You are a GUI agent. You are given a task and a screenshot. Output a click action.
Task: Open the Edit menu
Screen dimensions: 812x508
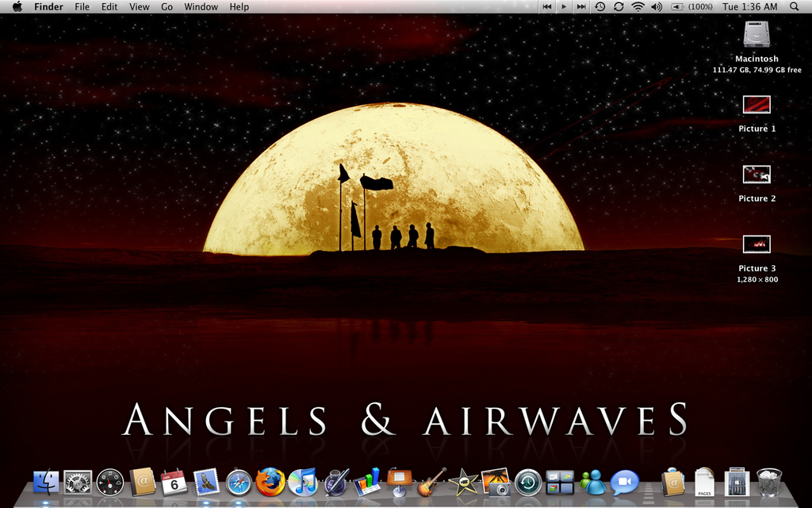coord(109,6)
